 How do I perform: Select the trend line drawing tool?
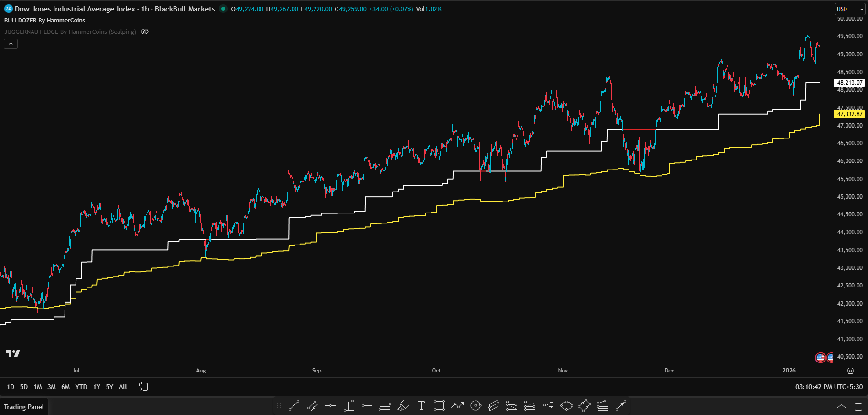(294, 406)
